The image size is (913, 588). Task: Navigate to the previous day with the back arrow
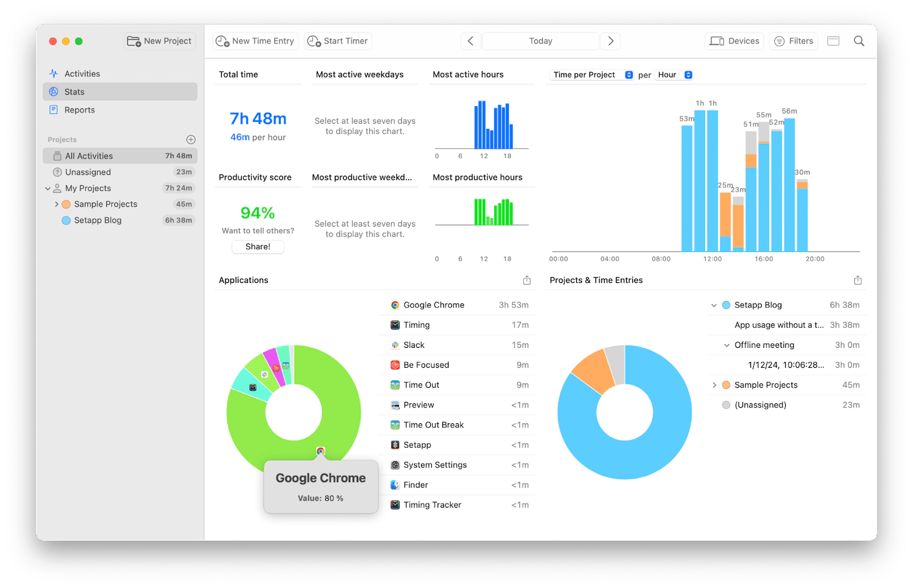471,40
